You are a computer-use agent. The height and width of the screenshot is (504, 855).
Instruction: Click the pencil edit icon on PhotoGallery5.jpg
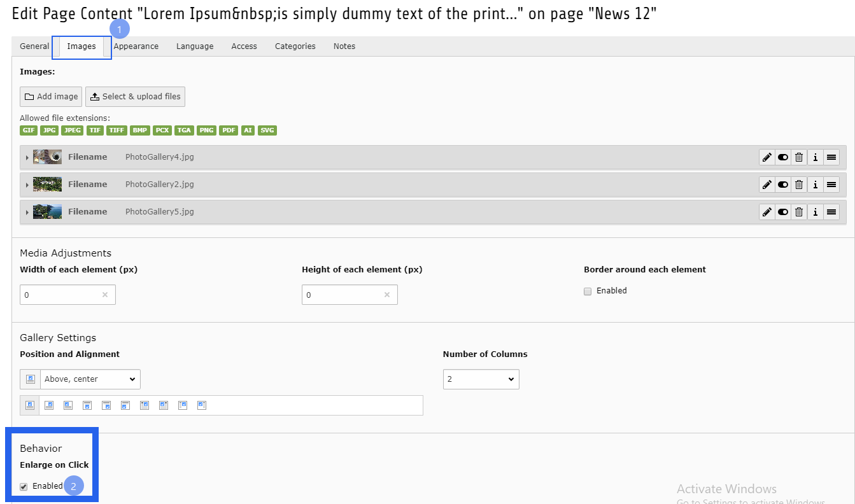[x=767, y=212]
